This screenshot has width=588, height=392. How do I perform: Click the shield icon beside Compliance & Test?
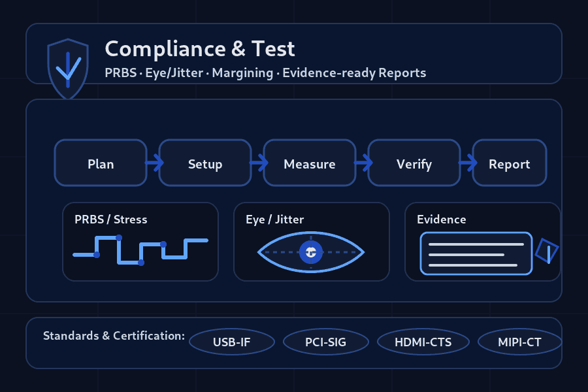[68, 69]
